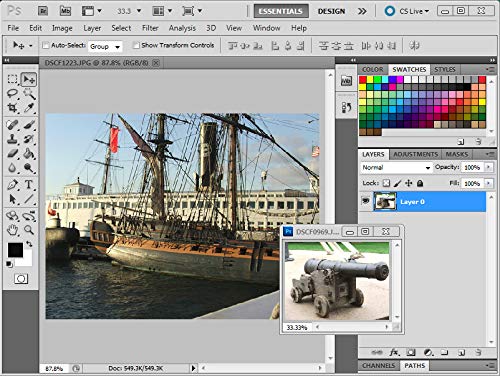
Task: Add a layer style with fx button
Action: [x=394, y=352]
